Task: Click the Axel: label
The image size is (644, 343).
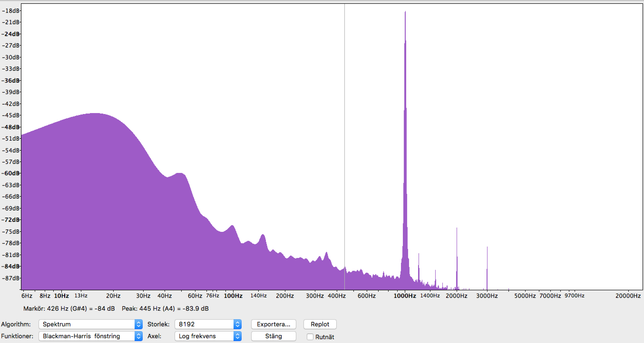Action: click(154, 336)
